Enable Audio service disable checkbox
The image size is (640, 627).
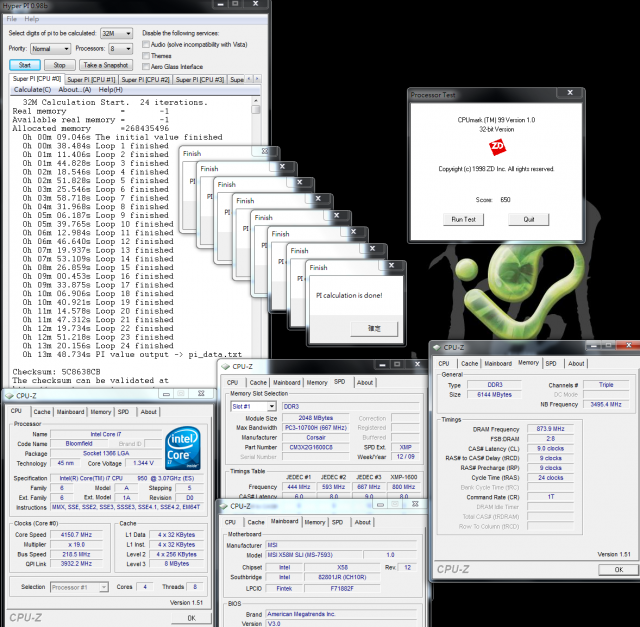coord(146,44)
